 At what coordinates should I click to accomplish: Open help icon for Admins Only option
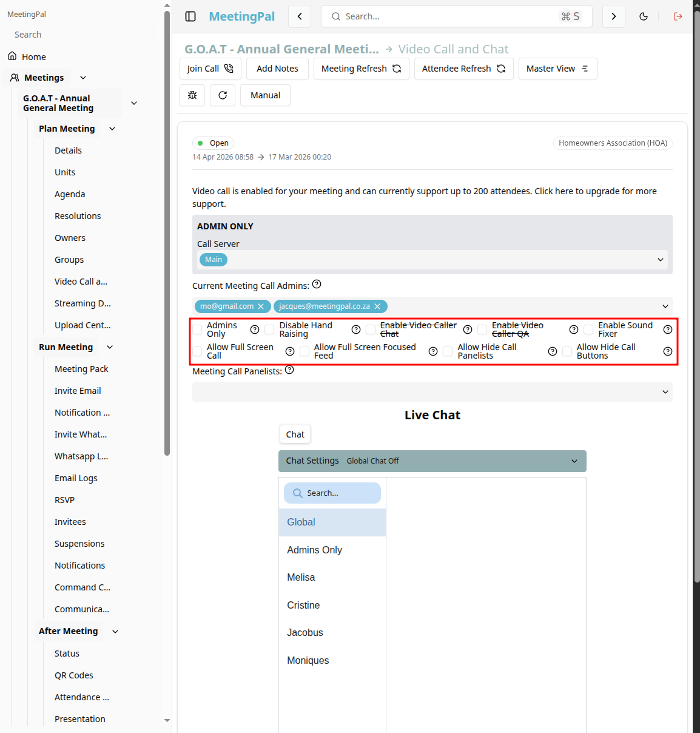point(255,329)
